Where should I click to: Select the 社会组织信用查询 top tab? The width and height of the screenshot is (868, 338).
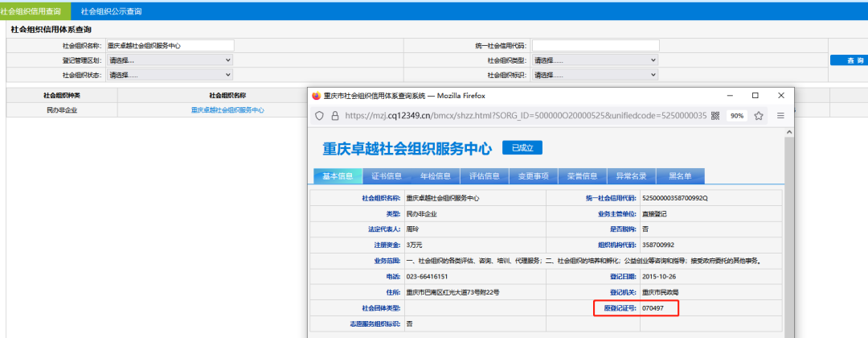pos(35,11)
